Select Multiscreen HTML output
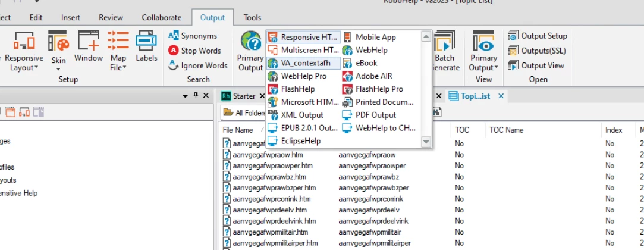644x250 pixels. click(x=303, y=50)
